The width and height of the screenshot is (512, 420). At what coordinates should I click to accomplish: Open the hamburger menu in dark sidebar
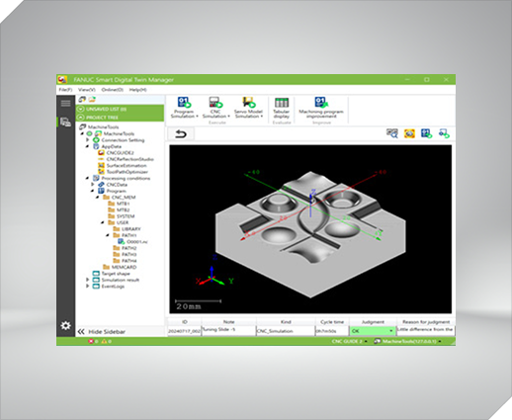click(x=65, y=104)
